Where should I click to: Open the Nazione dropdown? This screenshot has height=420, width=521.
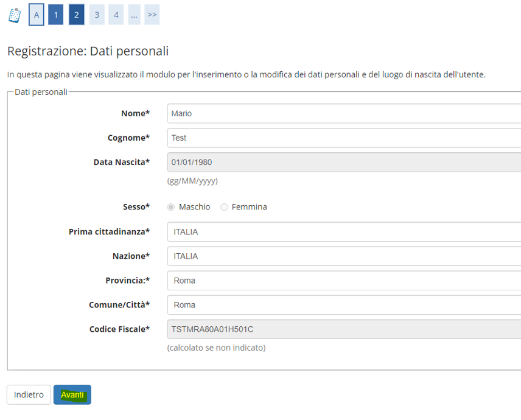[x=344, y=256]
